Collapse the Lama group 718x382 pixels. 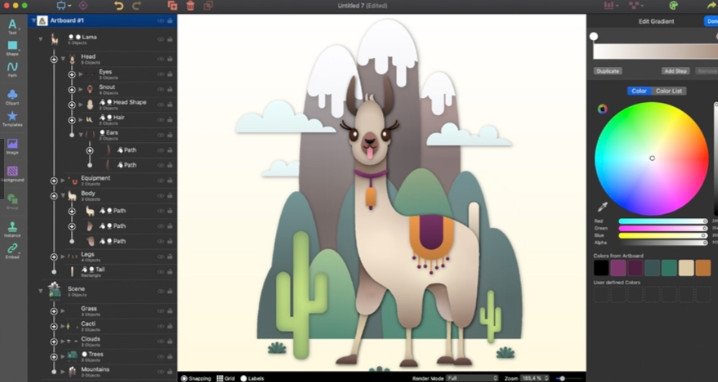click(41, 39)
